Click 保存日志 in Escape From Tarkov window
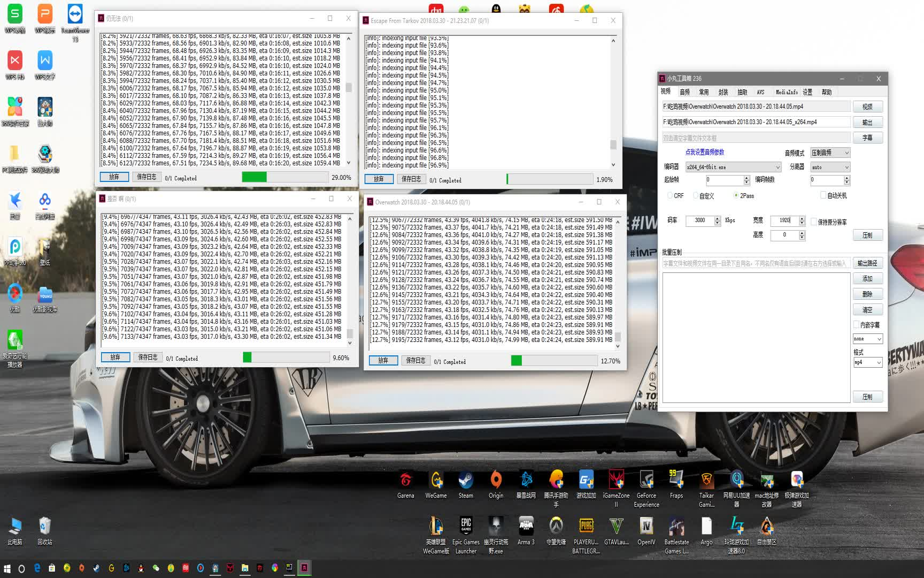 coord(411,179)
